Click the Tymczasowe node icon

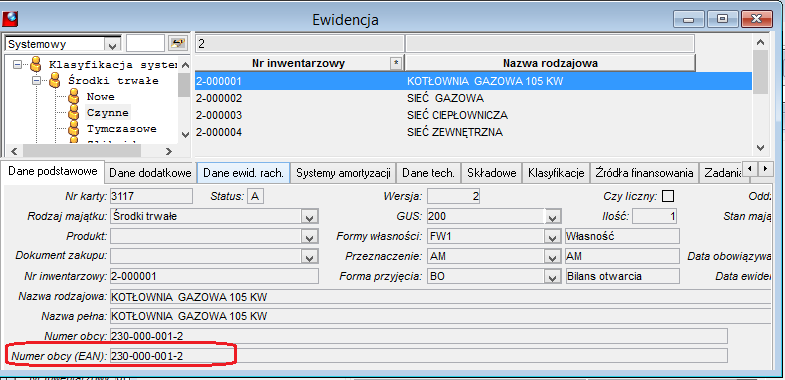pyautogui.click(x=74, y=128)
